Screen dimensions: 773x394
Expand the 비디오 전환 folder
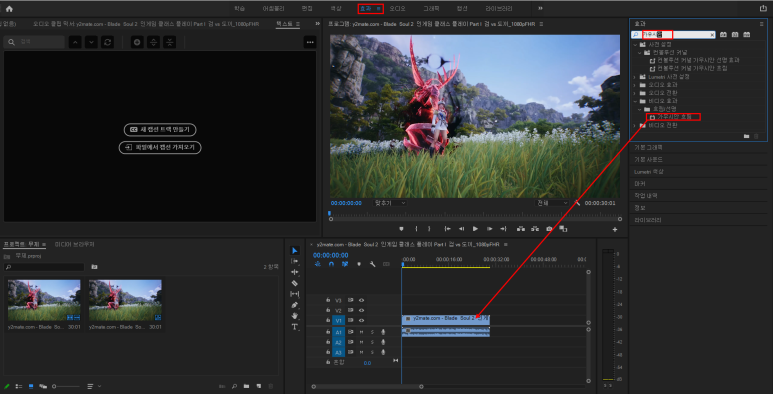pos(635,125)
